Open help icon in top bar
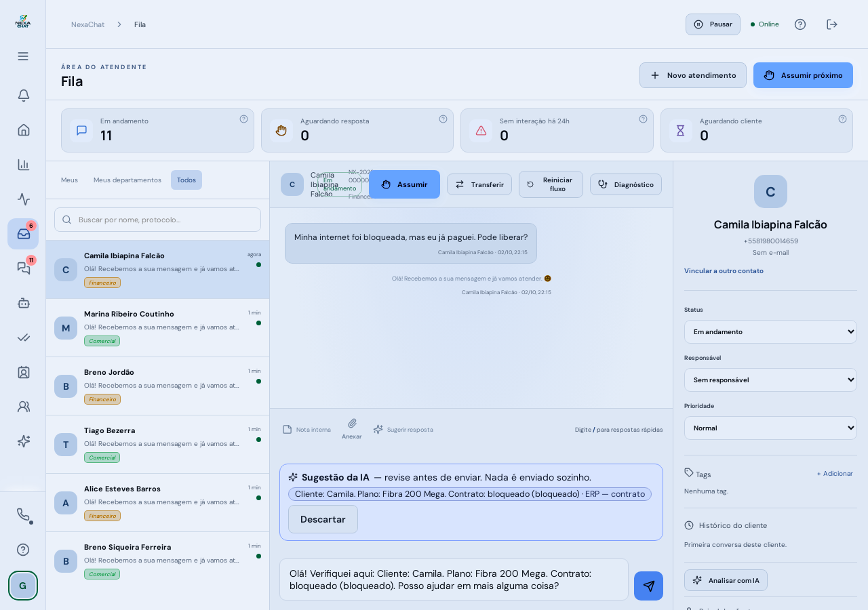 (x=800, y=24)
